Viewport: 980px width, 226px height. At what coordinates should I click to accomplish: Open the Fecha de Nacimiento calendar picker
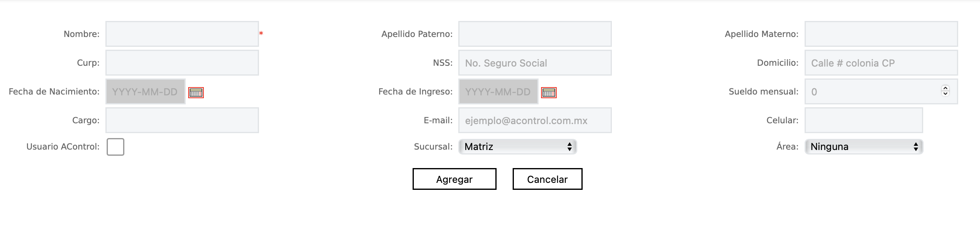pos(196,92)
